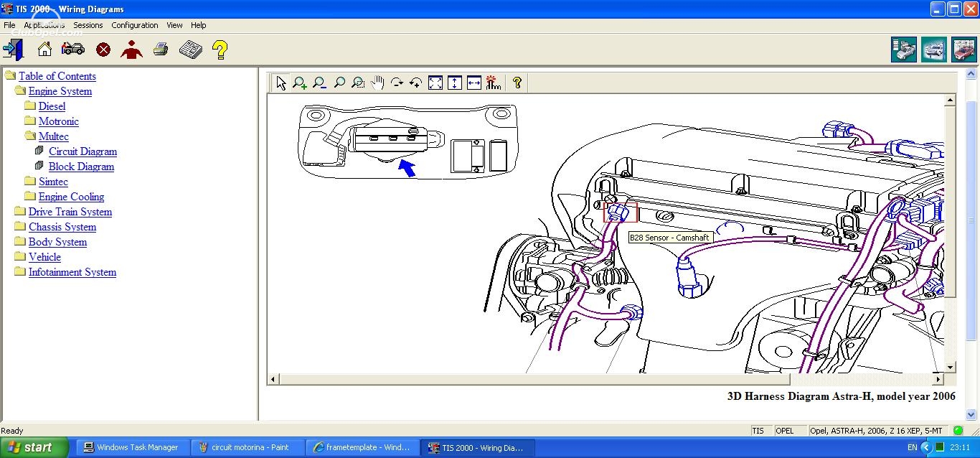Switch to Windows Task Manager in taskbar

tap(132, 447)
